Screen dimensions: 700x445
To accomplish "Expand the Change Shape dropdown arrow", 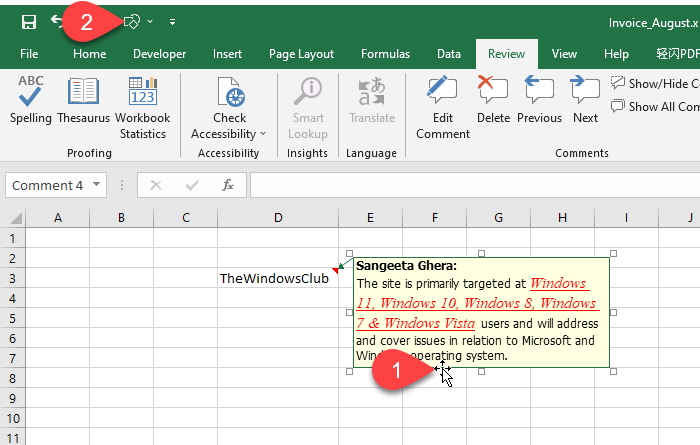I will 150,21.
